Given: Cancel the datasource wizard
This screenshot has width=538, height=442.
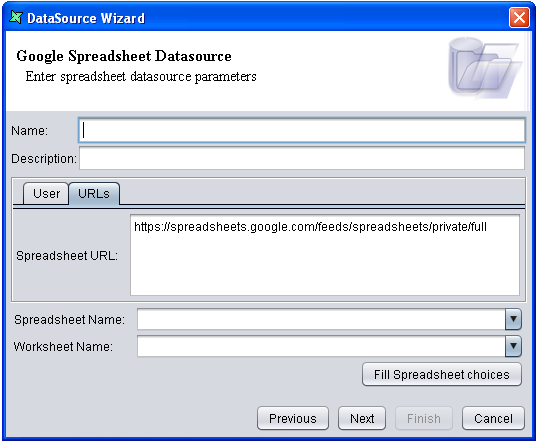Looking at the screenshot, I should pyautogui.click(x=493, y=418).
